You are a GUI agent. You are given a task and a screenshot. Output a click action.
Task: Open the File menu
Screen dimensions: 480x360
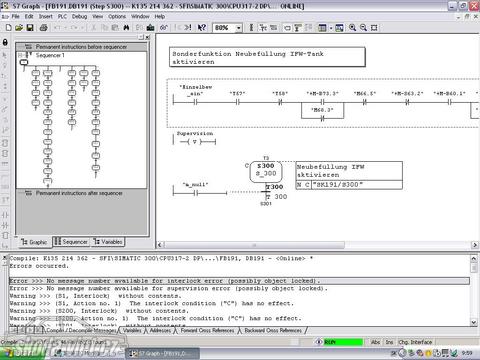(x=16, y=16)
